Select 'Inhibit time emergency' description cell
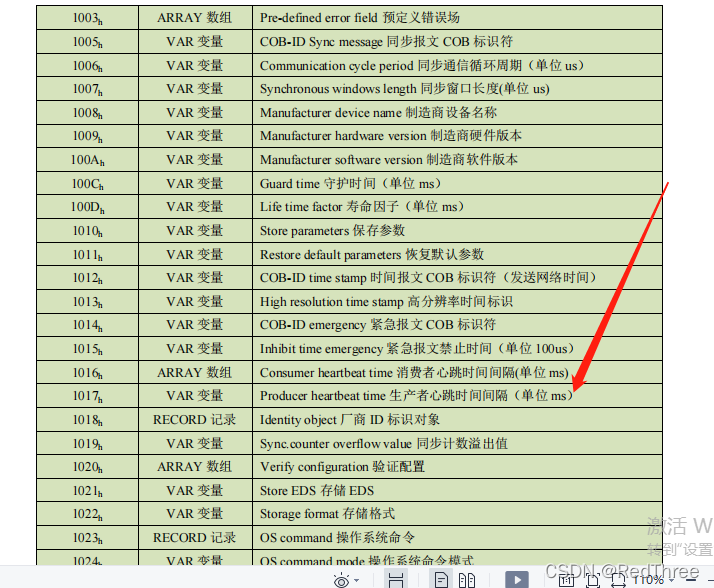This screenshot has height=588, width=714. point(457,349)
